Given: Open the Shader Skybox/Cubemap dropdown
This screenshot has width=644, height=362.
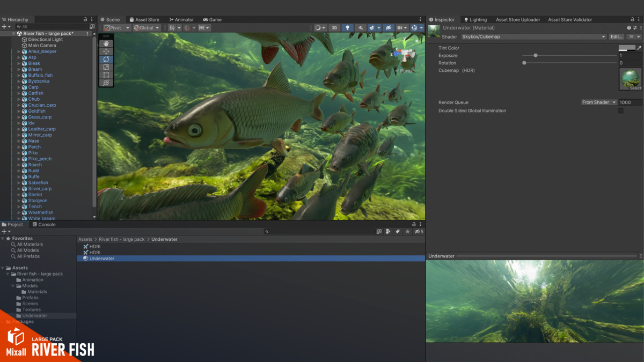Looking at the screenshot, I should click(533, 37).
